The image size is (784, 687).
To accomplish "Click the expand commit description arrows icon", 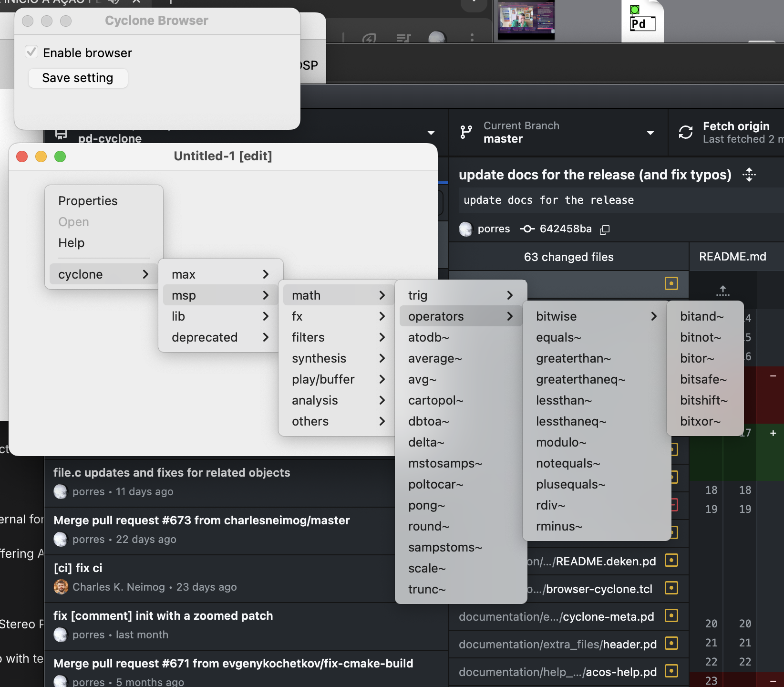I will coord(749,175).
